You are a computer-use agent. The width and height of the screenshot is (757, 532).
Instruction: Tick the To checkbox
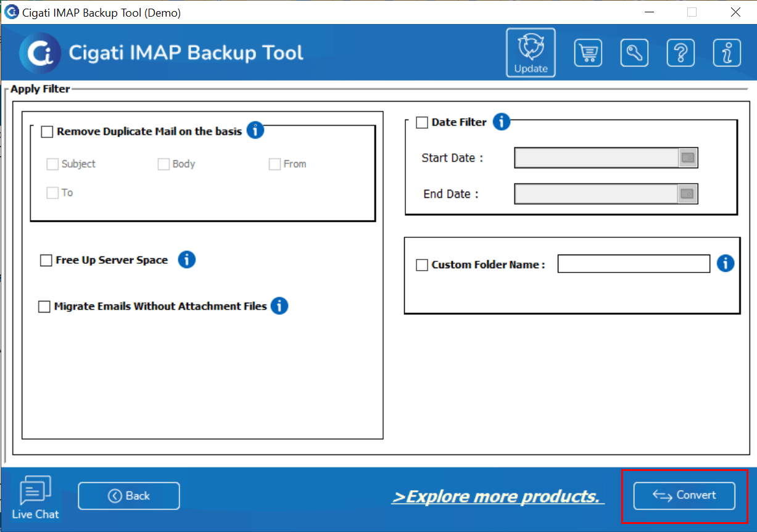click(52, 193)
